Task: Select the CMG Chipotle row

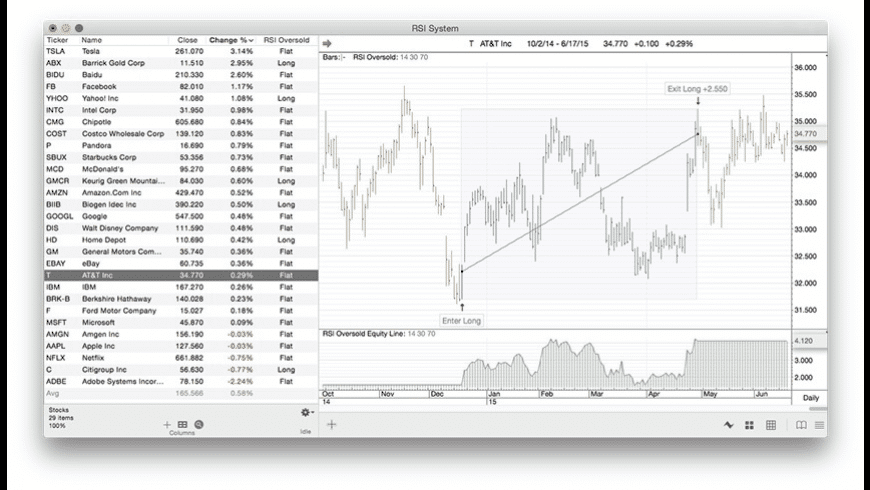Action: 181,122
